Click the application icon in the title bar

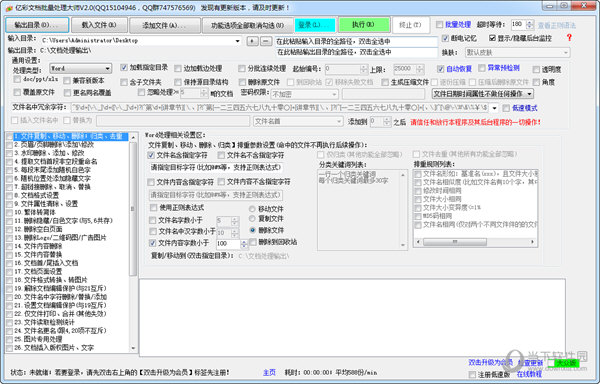click(9, 8)
